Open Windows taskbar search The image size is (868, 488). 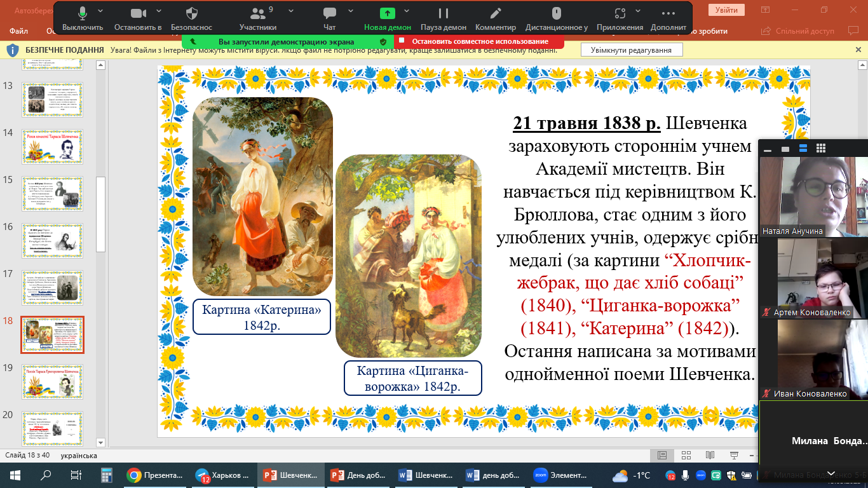point(46,475)
